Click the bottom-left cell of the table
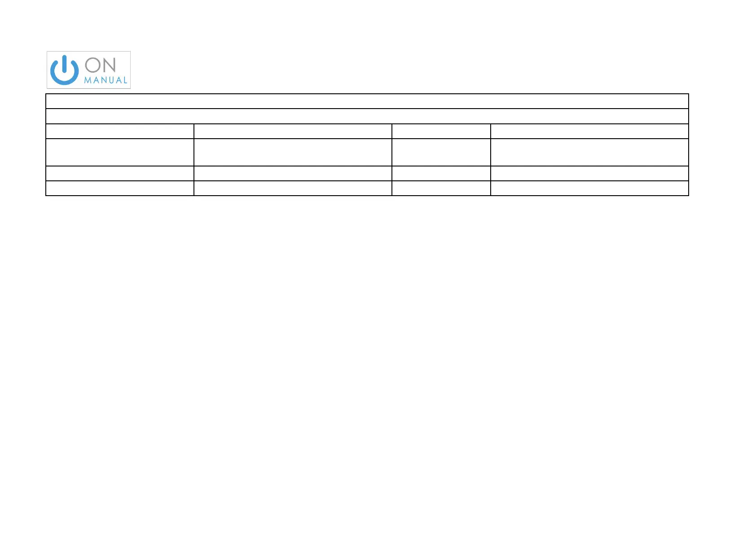 tap(120, 188)
